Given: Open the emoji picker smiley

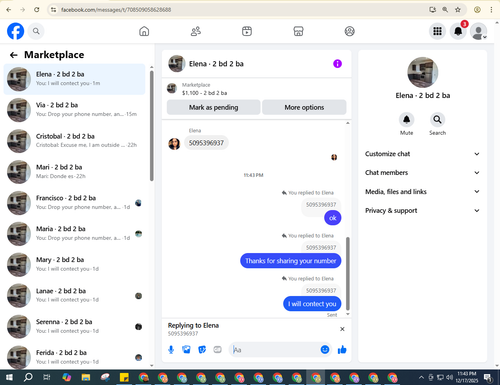Looking at the screenshot, I should click(325, 349).
